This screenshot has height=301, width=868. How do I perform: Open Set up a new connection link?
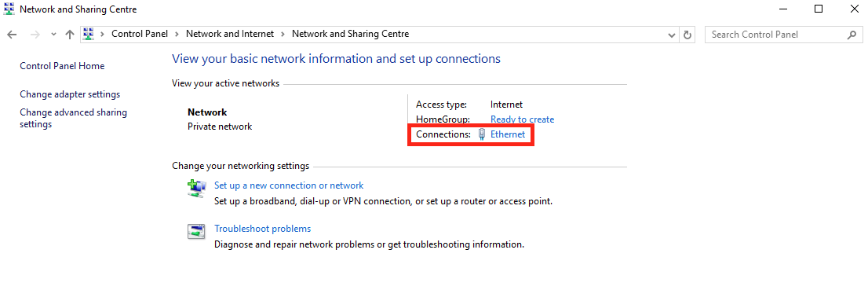coord(289,185)
